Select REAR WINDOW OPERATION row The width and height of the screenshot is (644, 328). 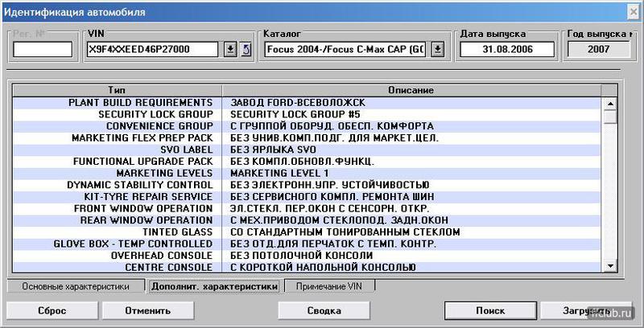(307, 220)
